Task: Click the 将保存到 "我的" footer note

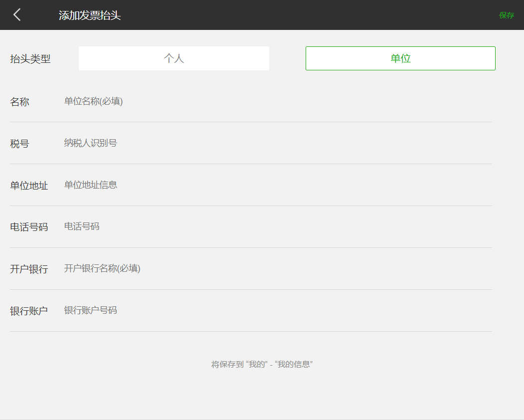Action: click(x=262, y=365)
